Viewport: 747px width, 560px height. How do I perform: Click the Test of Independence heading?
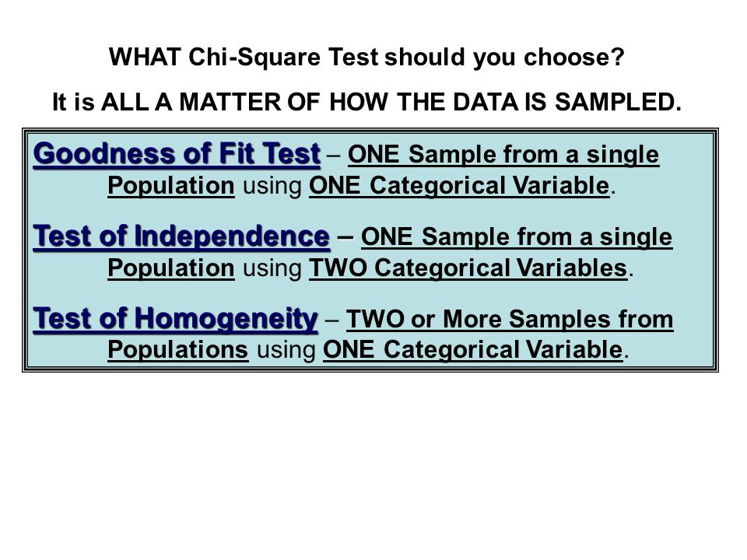(x=181, y=236)
